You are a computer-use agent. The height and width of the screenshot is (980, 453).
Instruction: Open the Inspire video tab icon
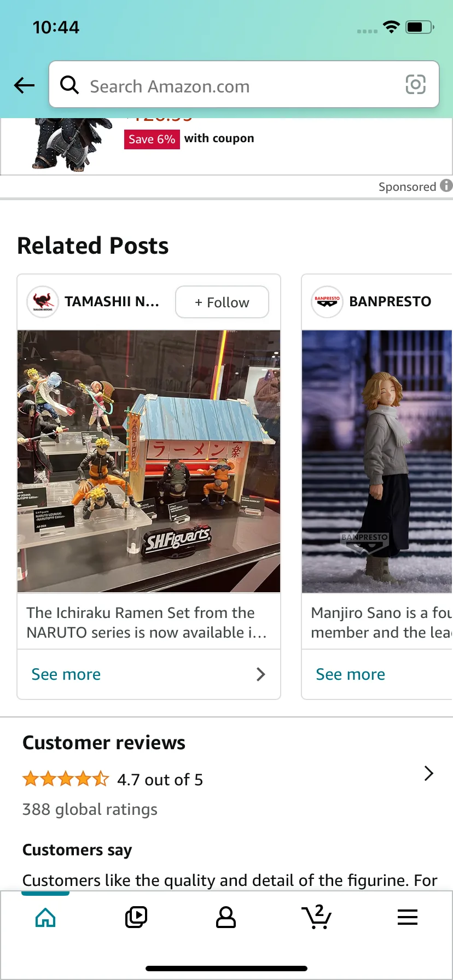tap(136, 918)
